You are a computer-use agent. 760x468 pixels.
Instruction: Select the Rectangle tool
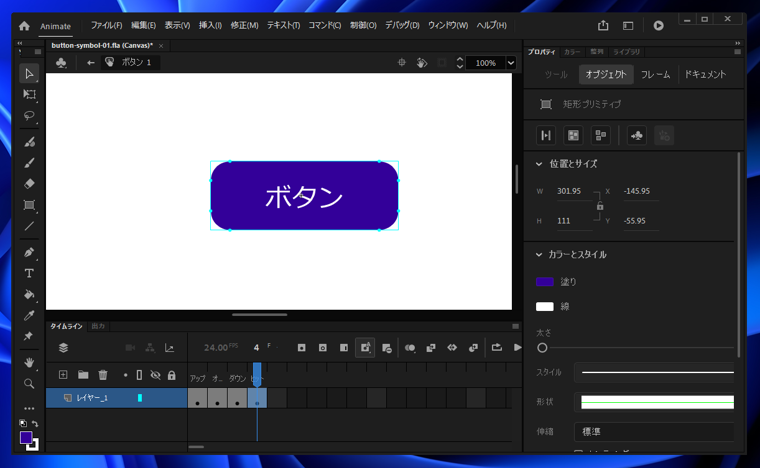[29, 205]
